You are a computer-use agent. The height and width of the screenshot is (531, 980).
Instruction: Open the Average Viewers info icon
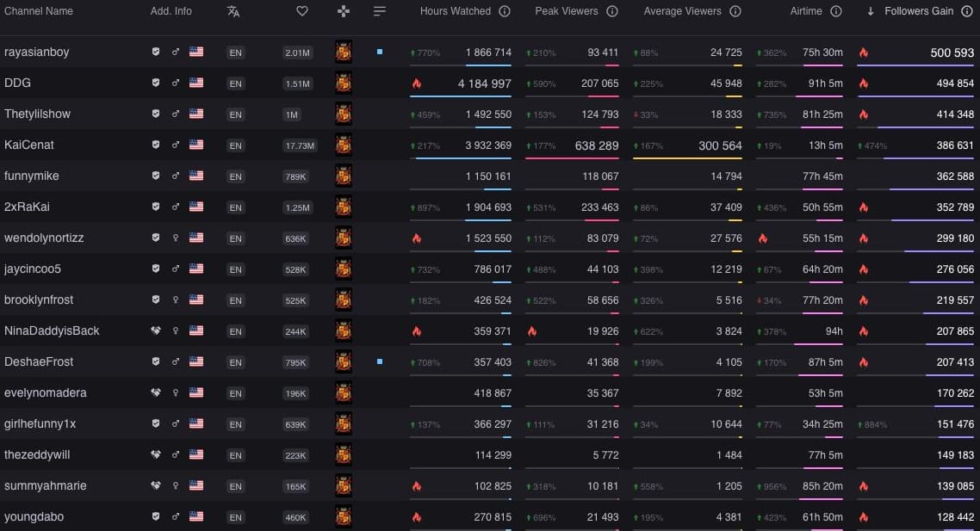coord(735,11)
